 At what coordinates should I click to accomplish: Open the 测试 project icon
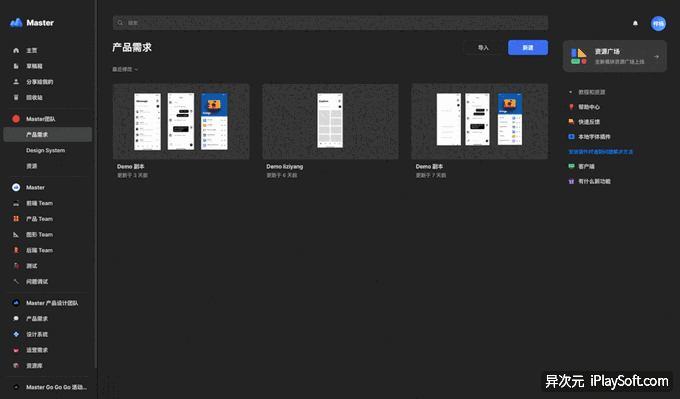tap(16, 265)
